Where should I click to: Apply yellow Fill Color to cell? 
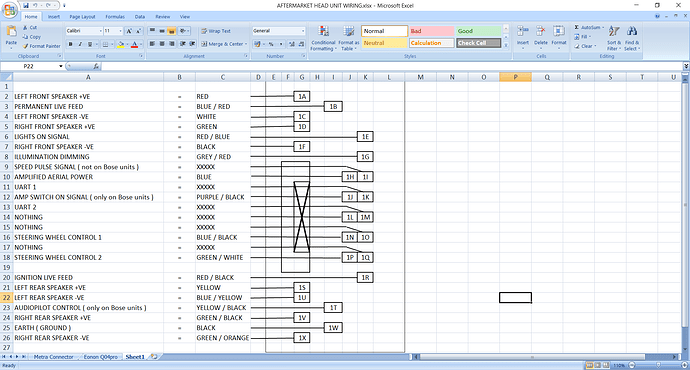click(x=120, y=44)
